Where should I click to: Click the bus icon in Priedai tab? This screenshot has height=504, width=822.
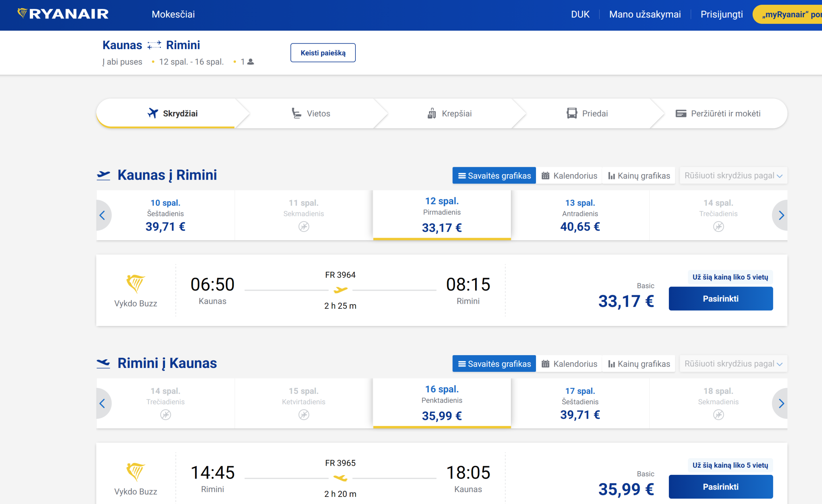[x=572, y=113]
